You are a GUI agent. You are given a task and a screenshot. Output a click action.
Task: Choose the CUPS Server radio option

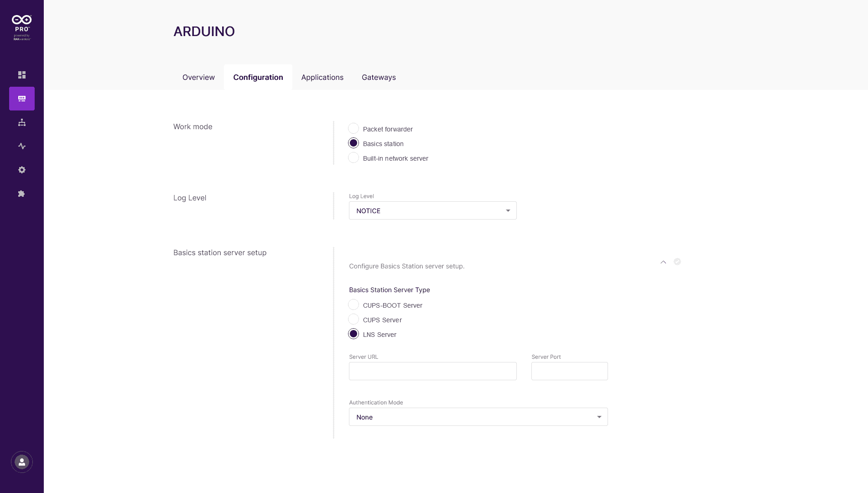point(353,320)
